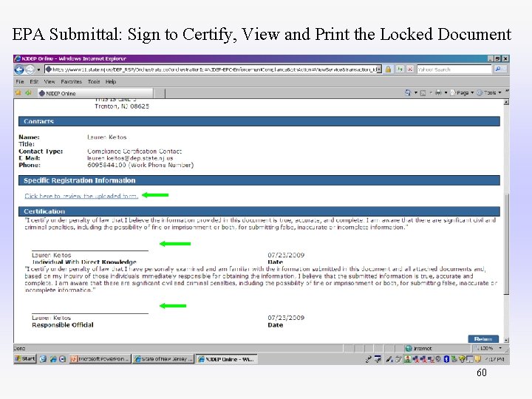Screen dimensions: 532x399
Task: Switch to Microsoft PowerPoint taskbar button
Action: tap(100, 359)
